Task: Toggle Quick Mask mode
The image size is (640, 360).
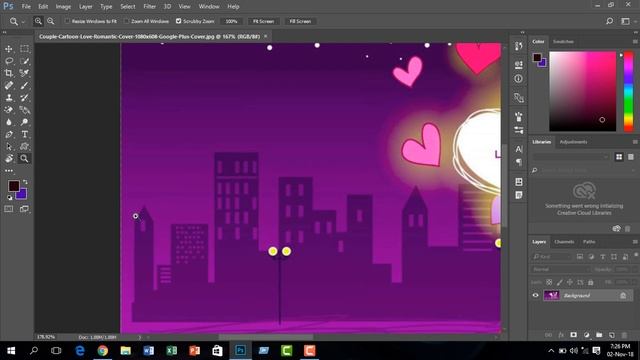Action: (9, 209)
